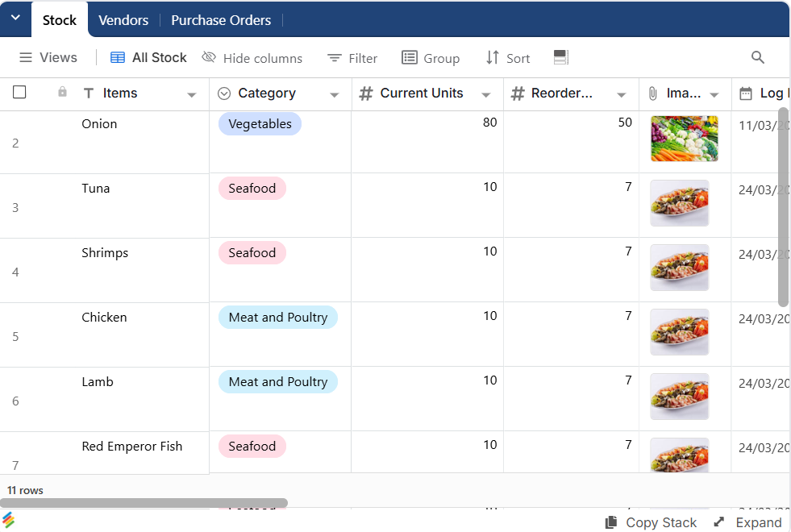Tick the select-all rows checkbox

[x=19, y=92]
